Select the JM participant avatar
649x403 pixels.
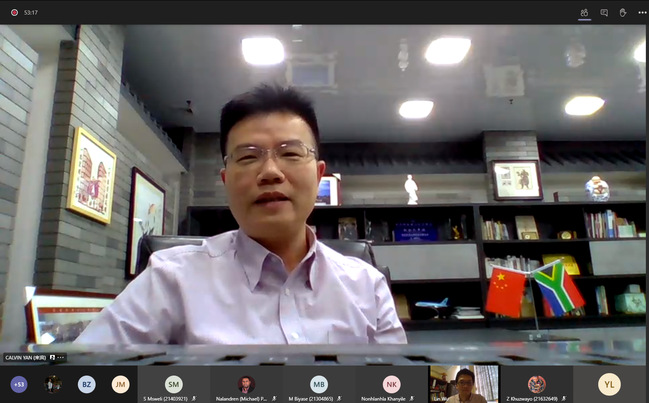pos(120,384)
